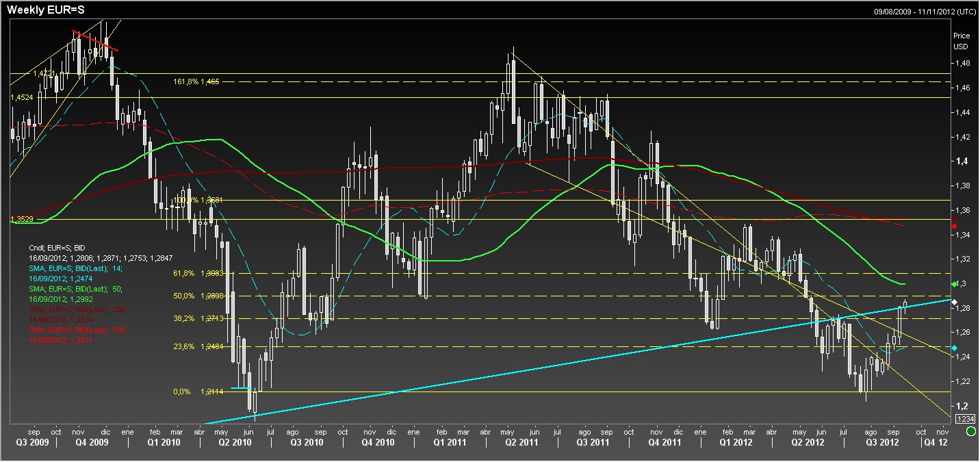Click the 1,38 price axis tick
980x462 pixels.
pos(962,185)
